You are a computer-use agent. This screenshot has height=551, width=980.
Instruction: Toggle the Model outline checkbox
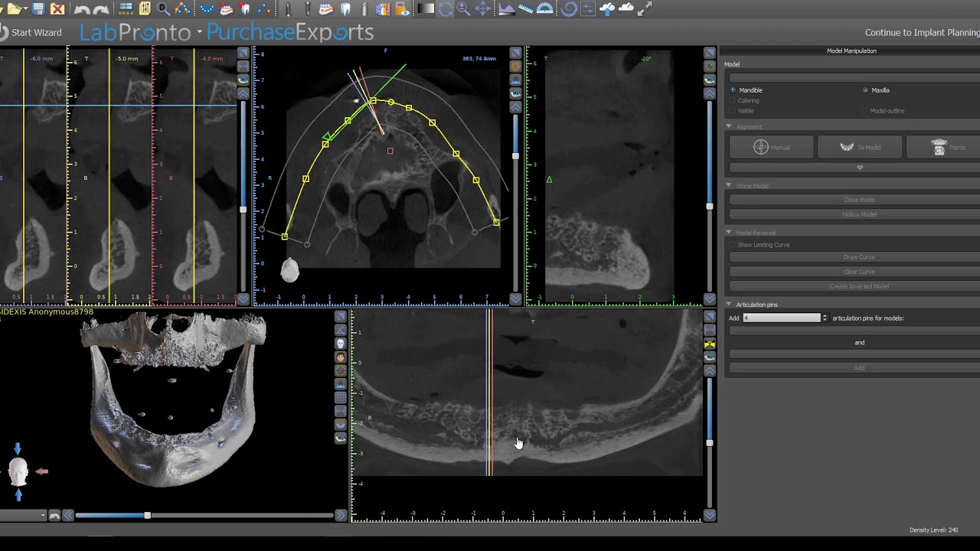(x=864, y=111)
